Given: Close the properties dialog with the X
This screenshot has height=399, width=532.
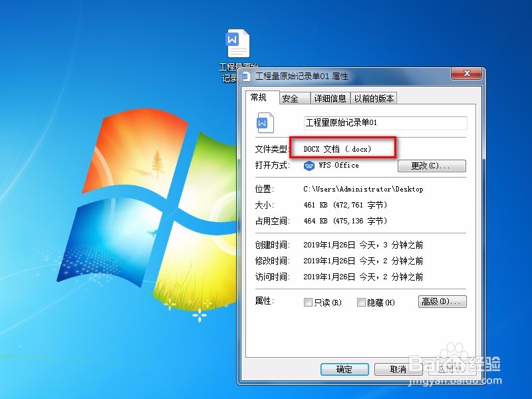Looking at the screenshot, I should click(x=467, y=73).
